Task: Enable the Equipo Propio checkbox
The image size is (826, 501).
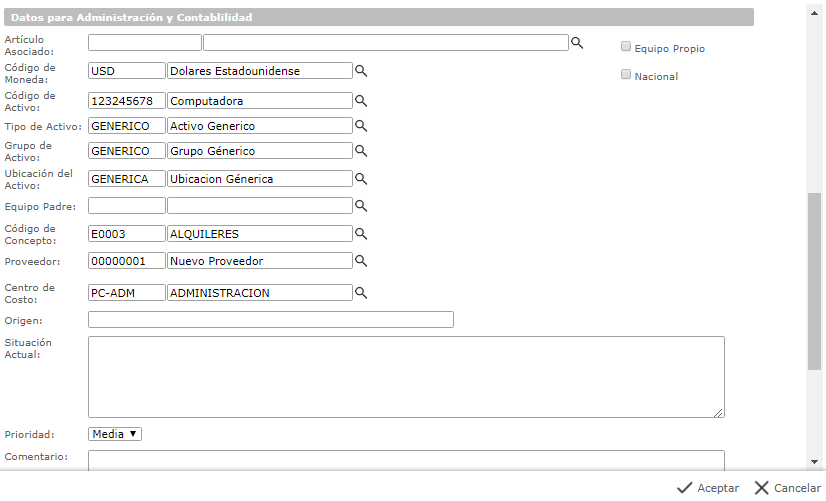Action: click(626, 47)
